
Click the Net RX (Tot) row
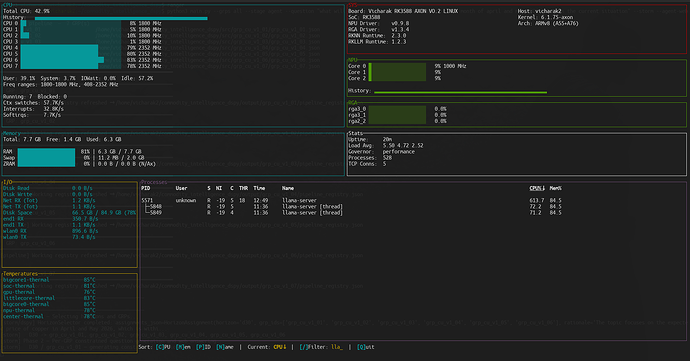[x=49, y=200]
